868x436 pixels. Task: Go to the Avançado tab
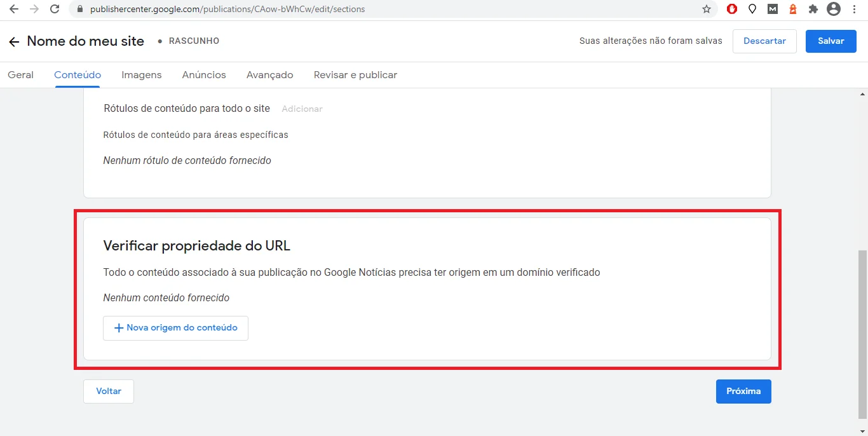click(x=270, y=75)
